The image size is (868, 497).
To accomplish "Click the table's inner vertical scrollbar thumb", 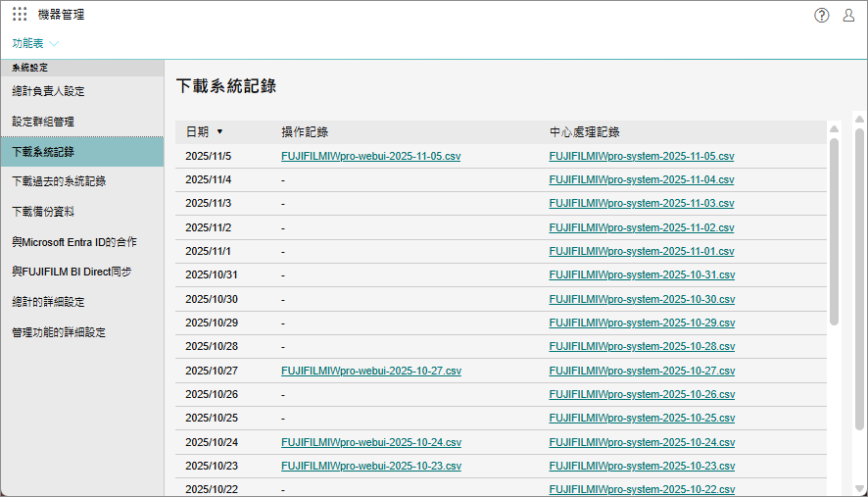I will (834, 230).
